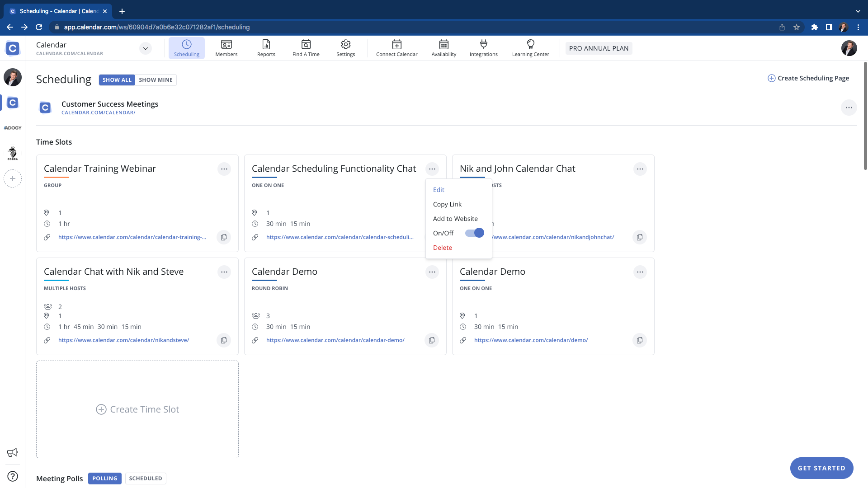Open the Calendar Training Webinar card title
This screenshot has height=488, width=868.
click(x=99, y=169)
